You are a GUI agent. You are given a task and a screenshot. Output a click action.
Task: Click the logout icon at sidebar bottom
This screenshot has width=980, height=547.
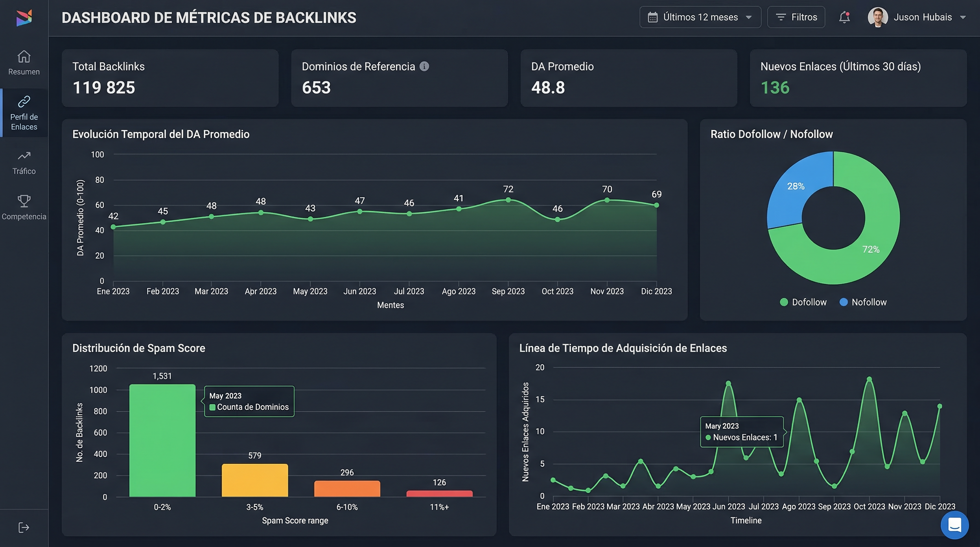[x=24, y=527]
